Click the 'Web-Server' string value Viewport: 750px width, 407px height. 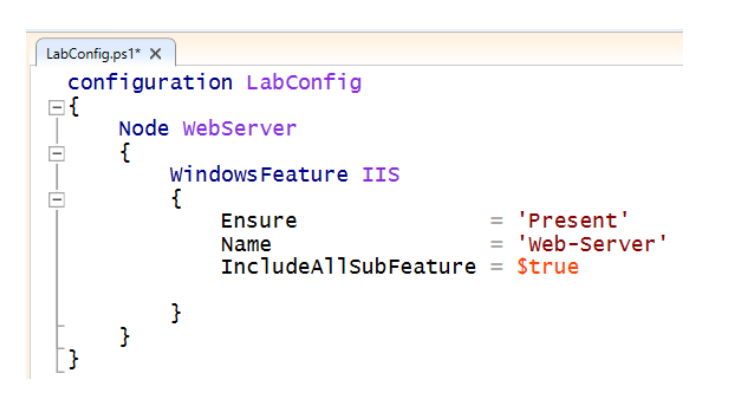[x=591, y=244]
